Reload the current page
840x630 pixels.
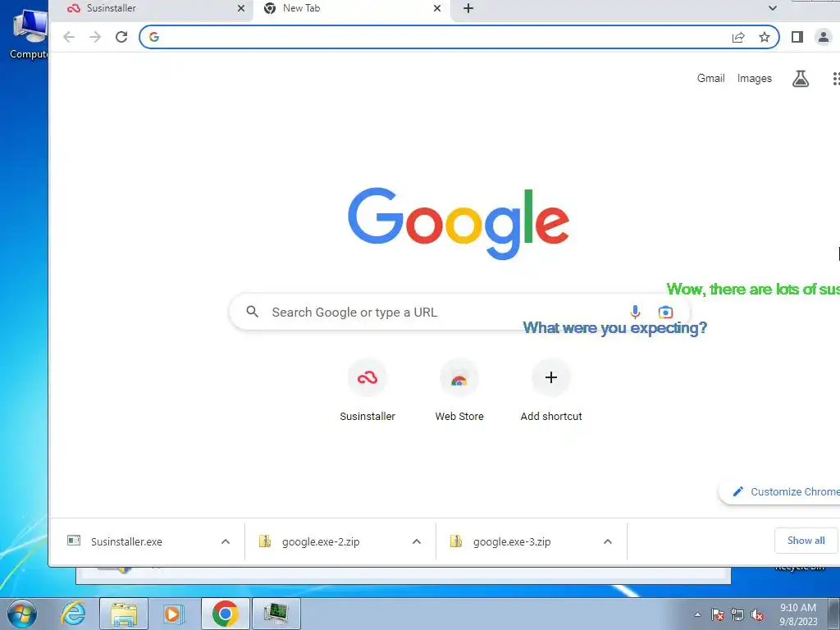(121, 37)
